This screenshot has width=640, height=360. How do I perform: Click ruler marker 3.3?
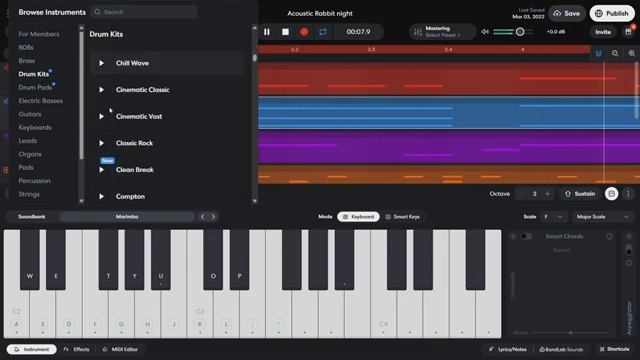coord(371,49)
